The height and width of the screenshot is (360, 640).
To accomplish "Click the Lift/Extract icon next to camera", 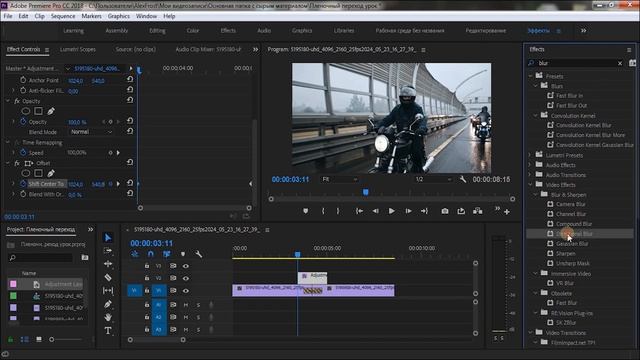I will [461, 211].
